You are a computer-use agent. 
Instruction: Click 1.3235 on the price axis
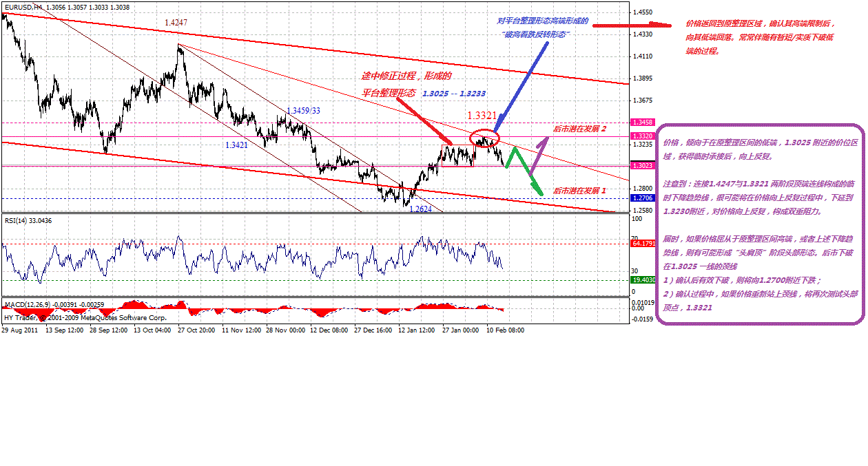click(x=643, y=145)
